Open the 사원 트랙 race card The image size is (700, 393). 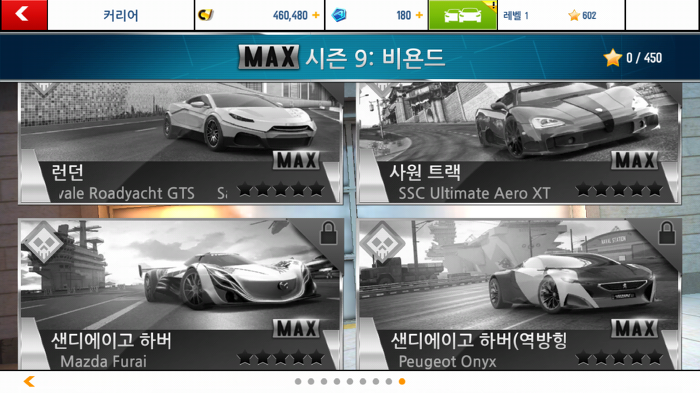pyautogui.click(x=519, y=143)
